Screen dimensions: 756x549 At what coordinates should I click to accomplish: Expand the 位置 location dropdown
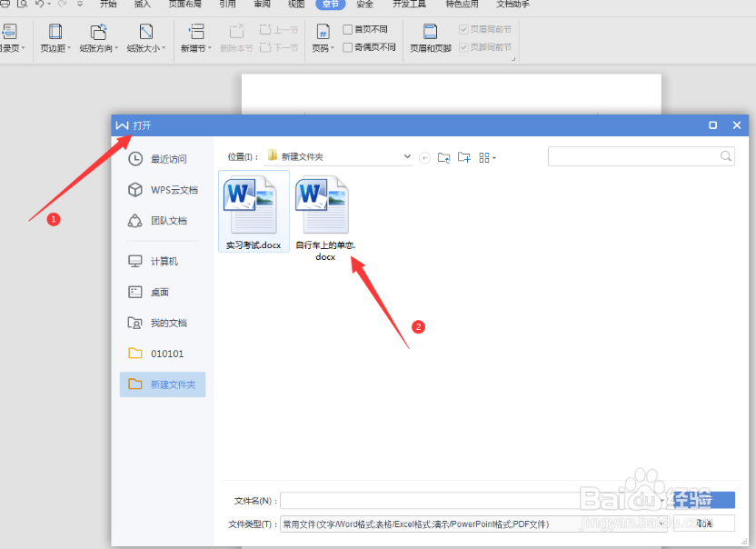[x=407, y=156]
